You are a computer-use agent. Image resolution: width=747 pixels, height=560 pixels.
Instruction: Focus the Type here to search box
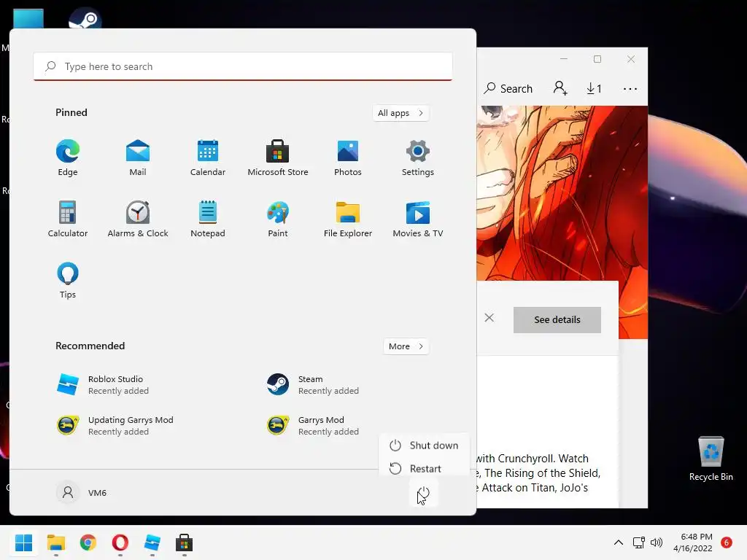tap(243, 66)
